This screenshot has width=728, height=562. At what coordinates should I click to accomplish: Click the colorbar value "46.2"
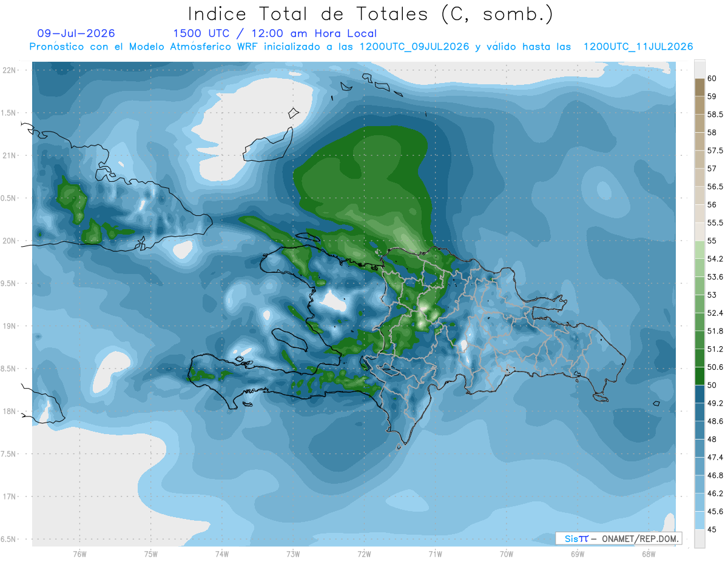tap(716, 494)
